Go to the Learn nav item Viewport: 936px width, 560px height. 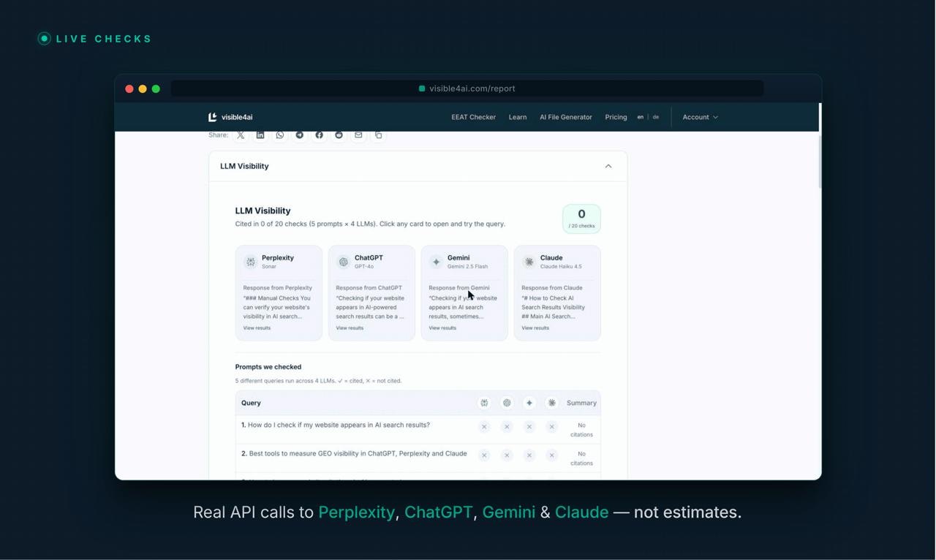(x=518, y=117)
